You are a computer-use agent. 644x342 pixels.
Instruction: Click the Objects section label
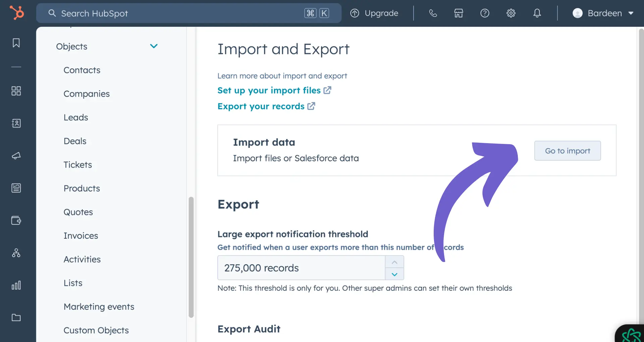(x=71, y=46)
